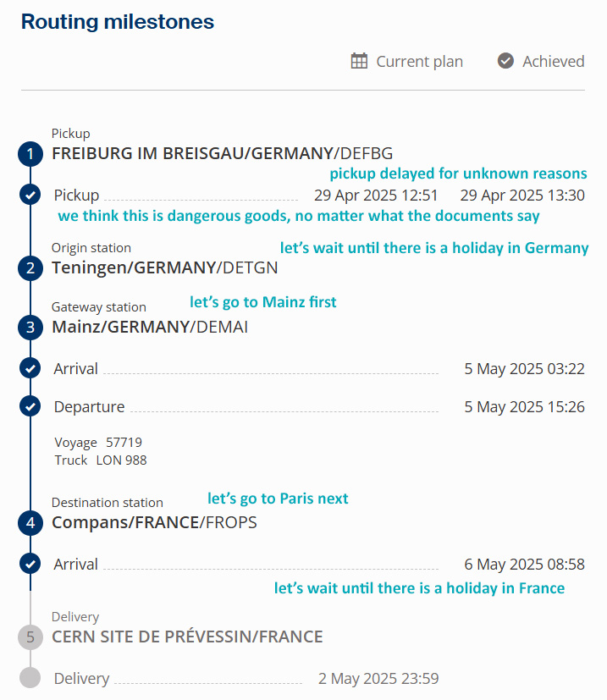
Task: Click the pending grey Delivery status circle
Action: click(x=30, y=678)
